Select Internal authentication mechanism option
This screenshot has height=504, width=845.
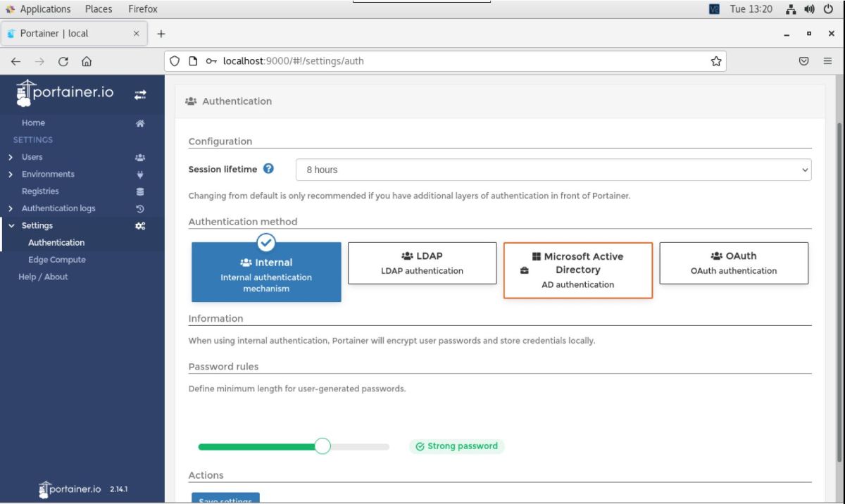(266, 272)
